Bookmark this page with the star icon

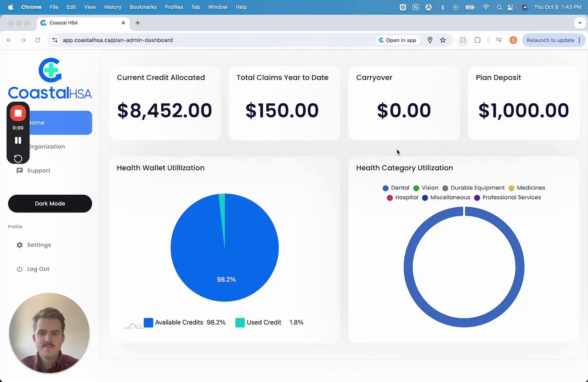443,40
